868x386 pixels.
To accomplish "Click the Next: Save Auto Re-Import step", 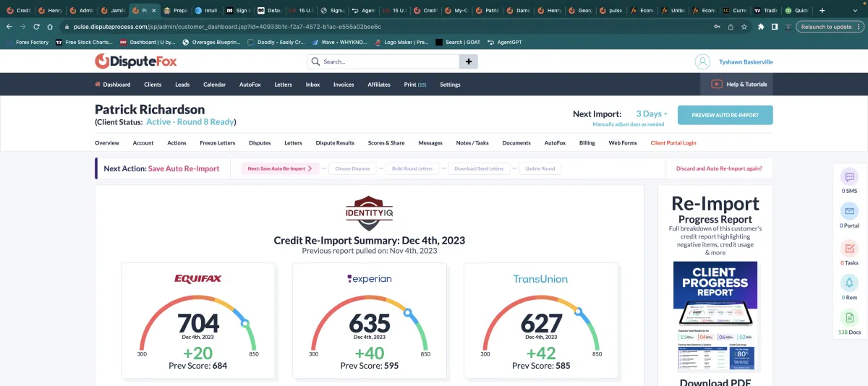I will (281, 168).
